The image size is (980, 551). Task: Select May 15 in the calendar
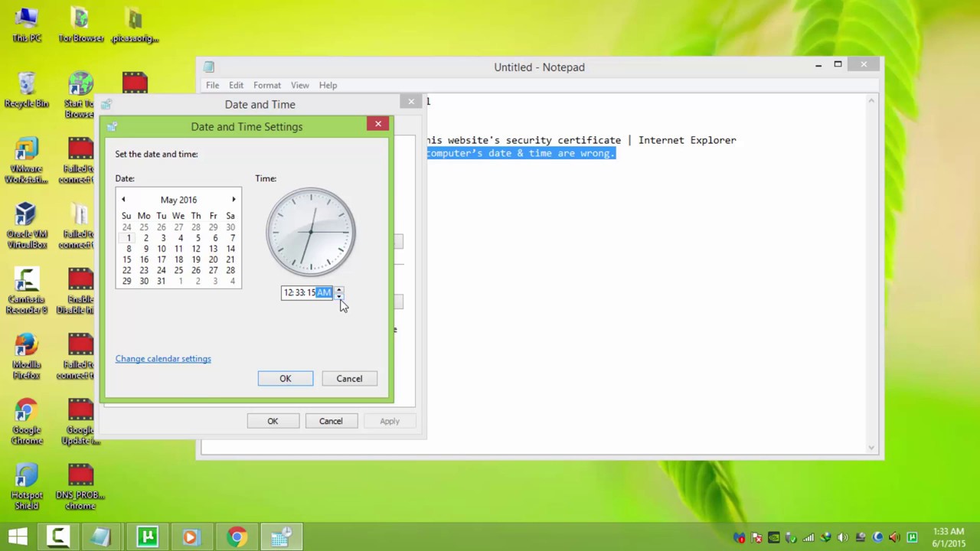(x=126, y=259)
